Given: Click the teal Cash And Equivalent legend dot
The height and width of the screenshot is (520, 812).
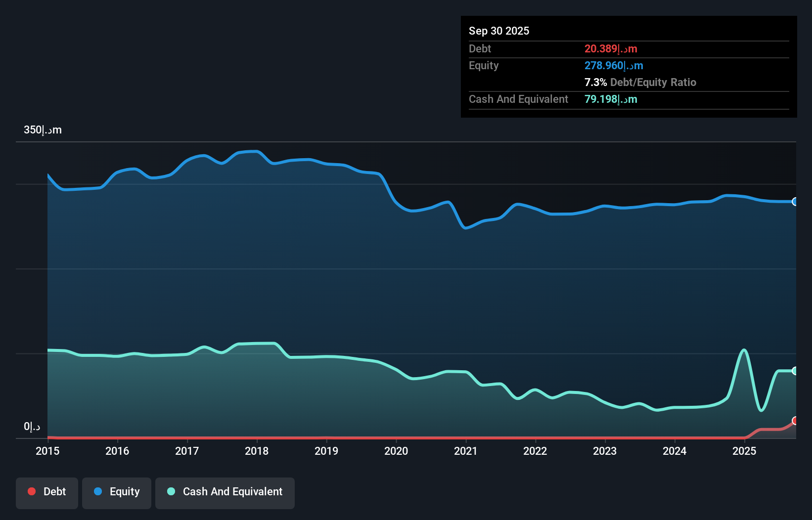Looking at the screenshot, I should coord(171,492).
